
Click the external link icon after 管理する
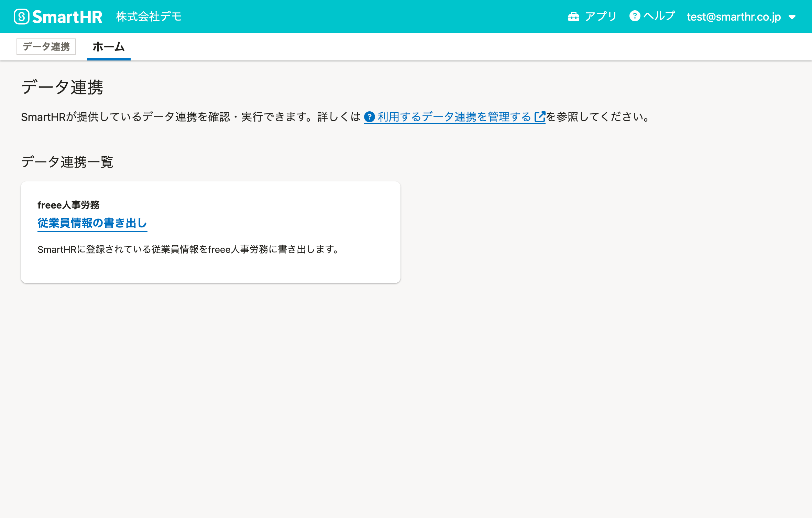(540, 117)
